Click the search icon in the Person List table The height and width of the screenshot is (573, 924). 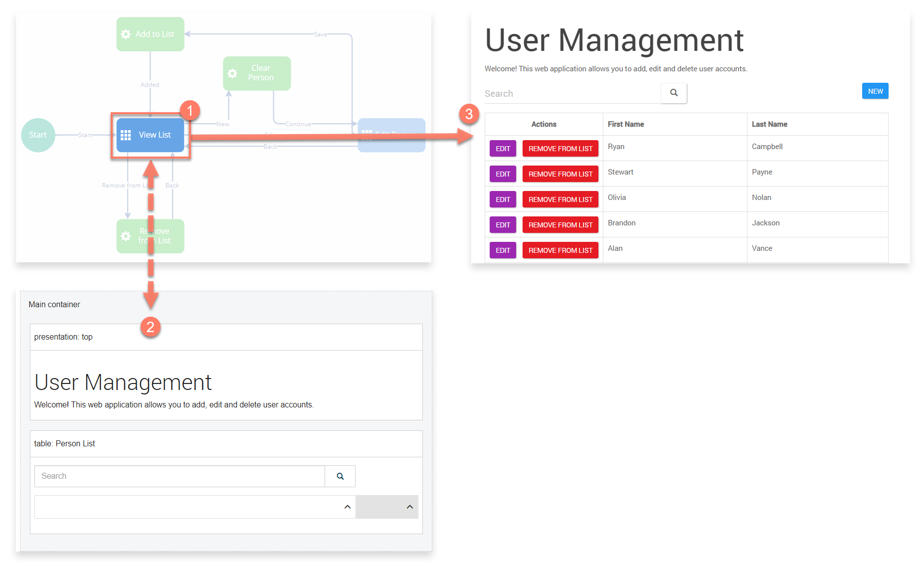[x=340, y=476]
